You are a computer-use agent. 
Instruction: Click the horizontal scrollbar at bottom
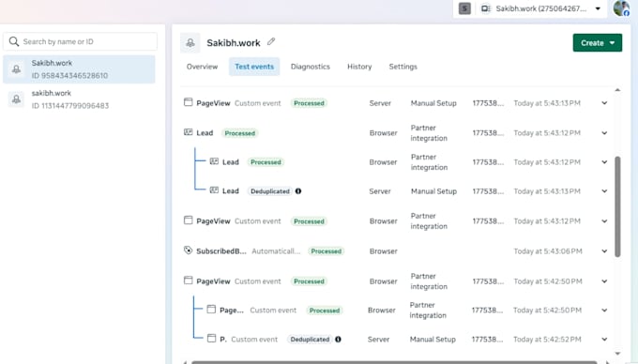pyautogui.click(x=394, y=362)
